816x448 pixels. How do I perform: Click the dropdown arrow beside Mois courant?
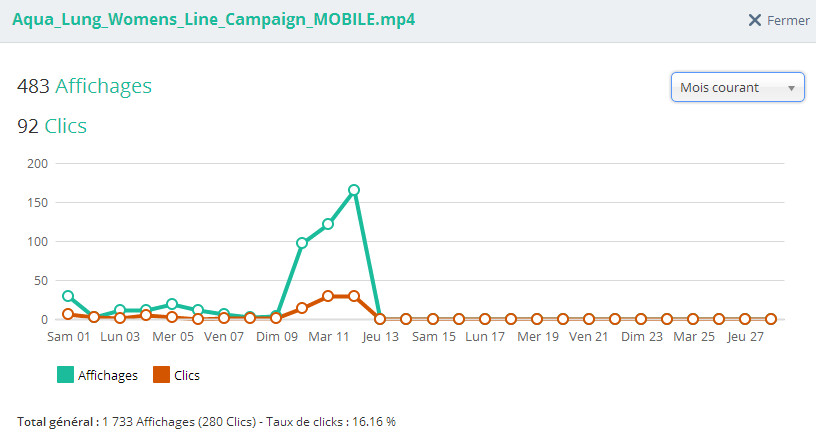coord(792,88)
